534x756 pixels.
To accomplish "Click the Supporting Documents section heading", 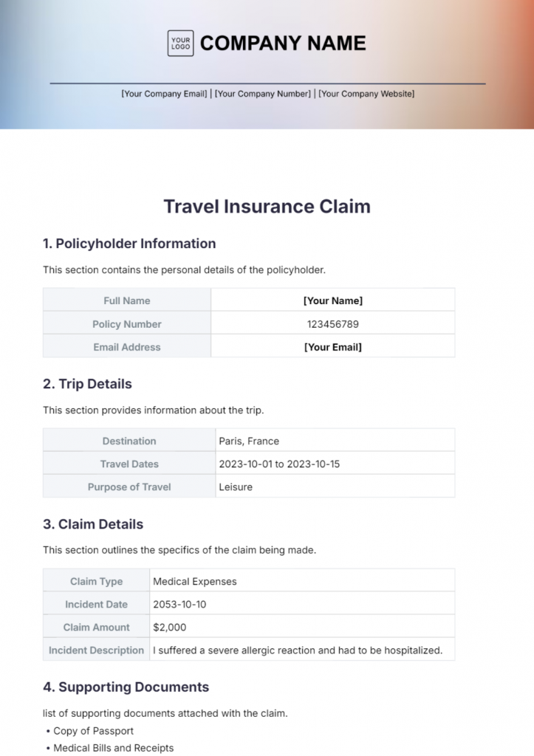I will (126, 687).
